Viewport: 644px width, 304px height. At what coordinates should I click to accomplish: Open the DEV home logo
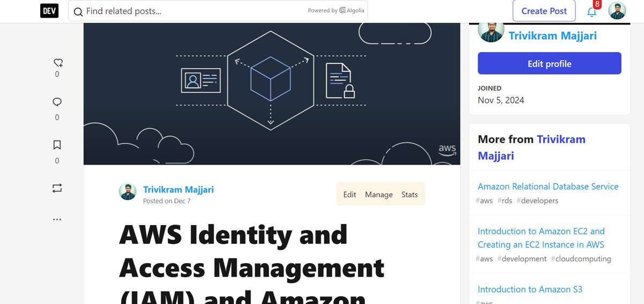pos(49,11)
